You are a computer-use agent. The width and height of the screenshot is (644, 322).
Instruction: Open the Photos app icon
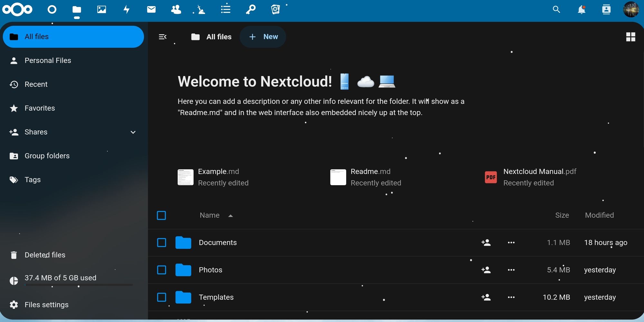(101, 9)
